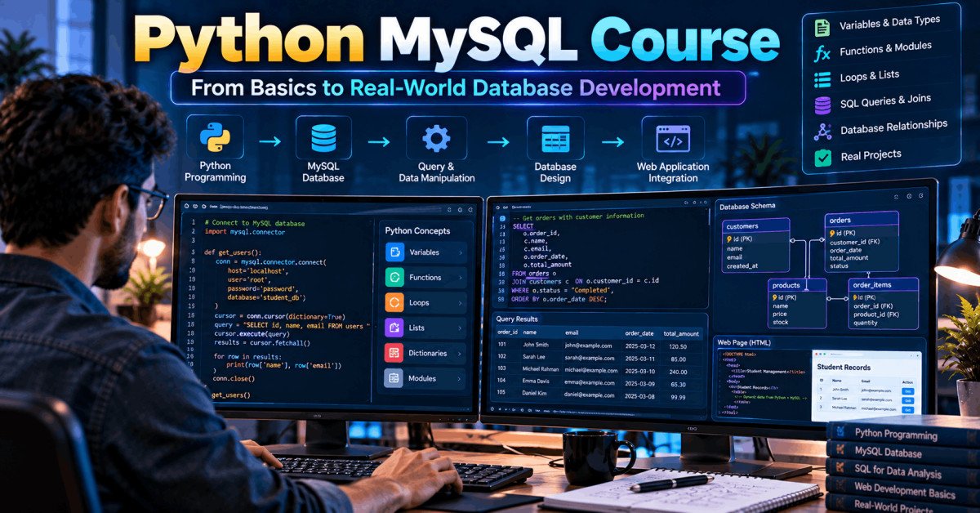This screenshot has height=513, width=980.
Task: Select the products table header in schema
Action: [x=797, y=284]
